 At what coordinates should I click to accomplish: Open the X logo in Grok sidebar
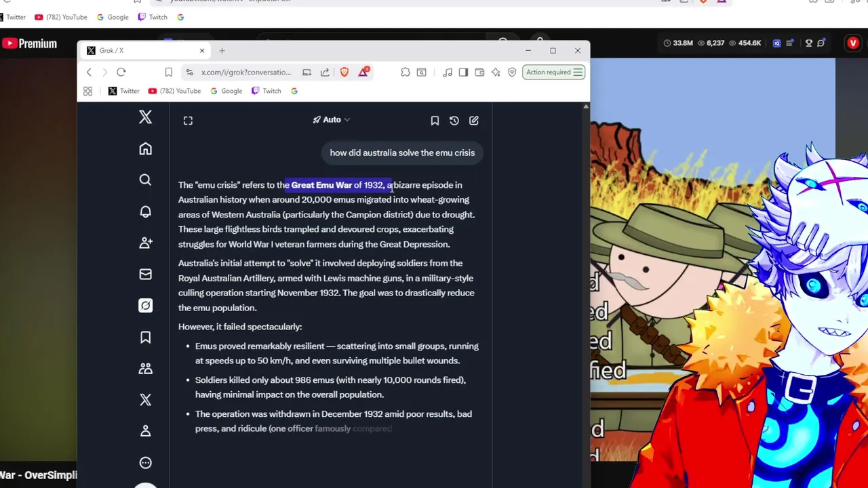(x=145, y=117)
